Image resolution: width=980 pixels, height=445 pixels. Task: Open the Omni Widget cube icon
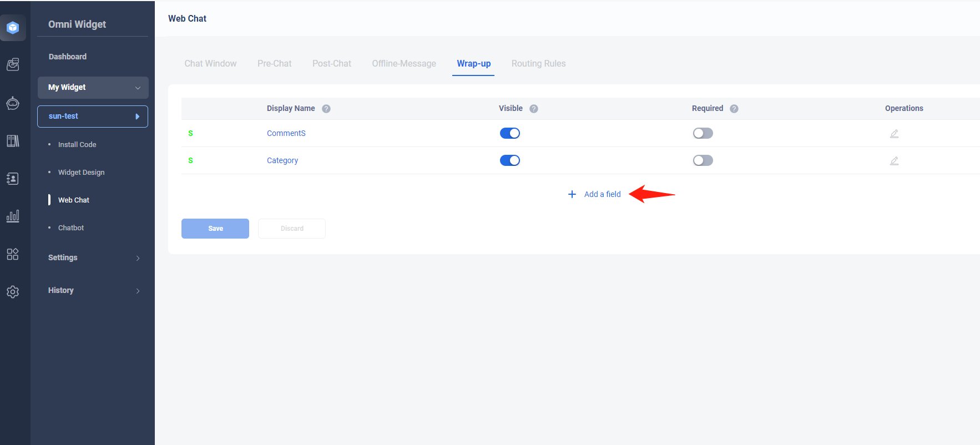click(13, 28)
